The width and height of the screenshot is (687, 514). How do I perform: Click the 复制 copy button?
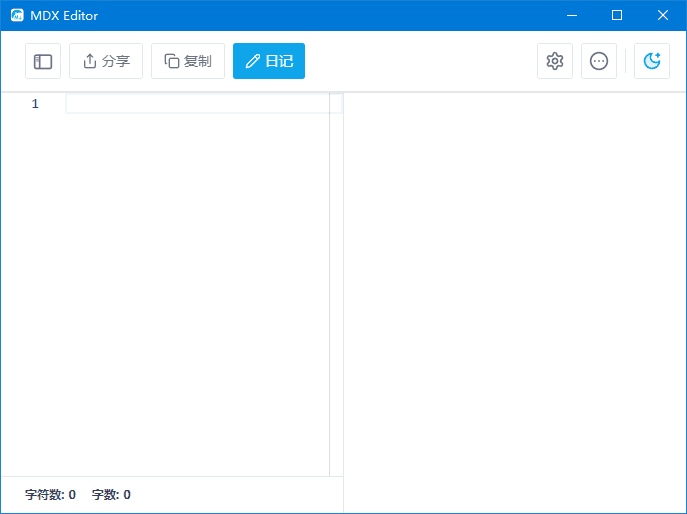point(188,61)
